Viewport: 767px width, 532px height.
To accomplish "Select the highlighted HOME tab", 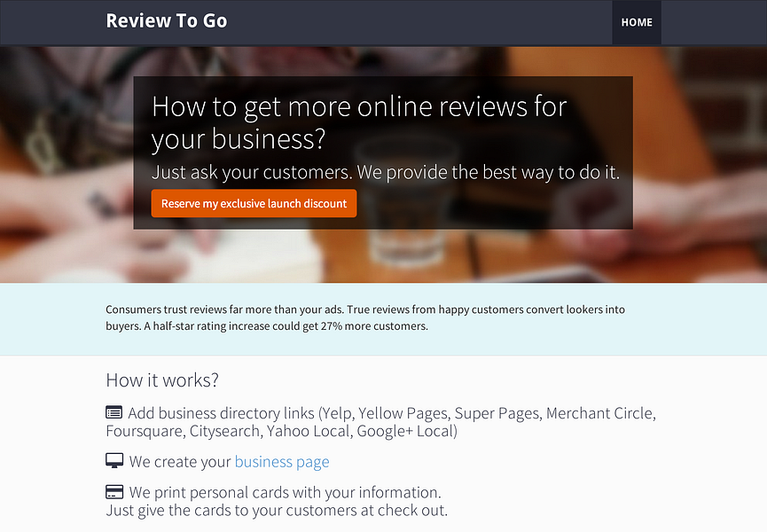I will (636, 22).
